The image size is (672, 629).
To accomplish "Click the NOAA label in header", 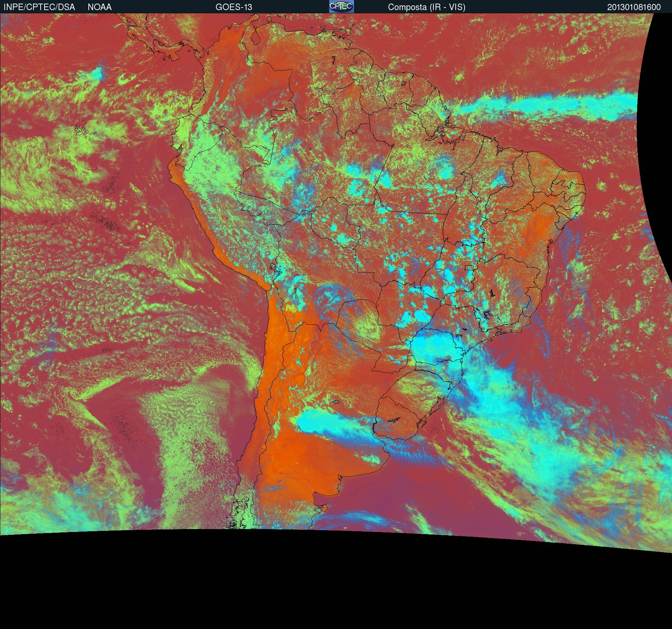I will click(x=100, y=7).
